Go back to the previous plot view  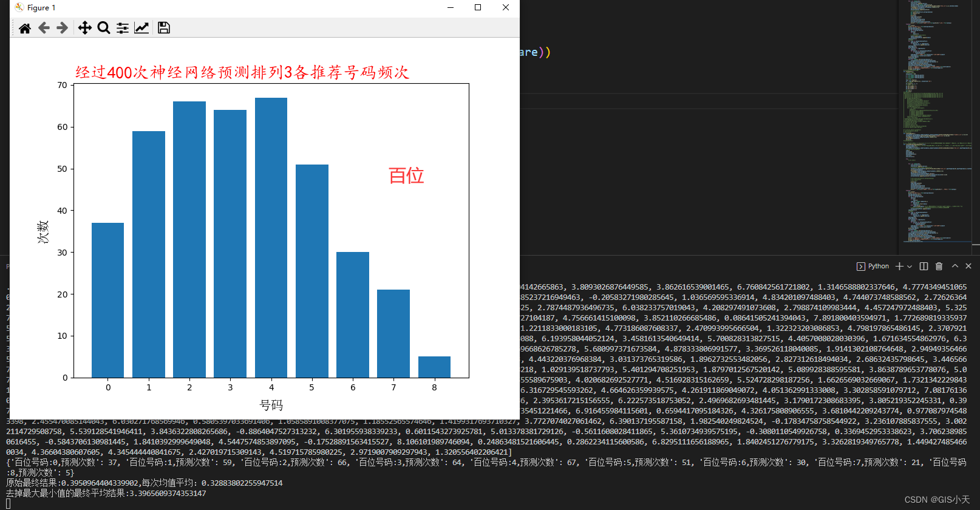44,28
